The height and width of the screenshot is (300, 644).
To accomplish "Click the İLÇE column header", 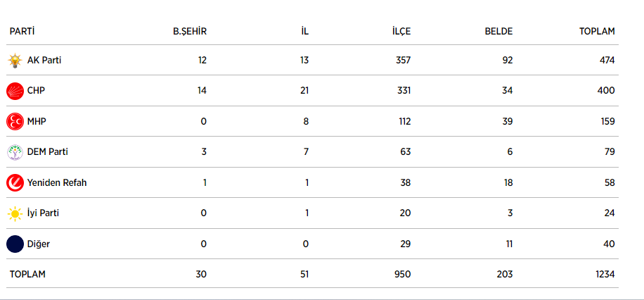I will click(x=401, y=32).
